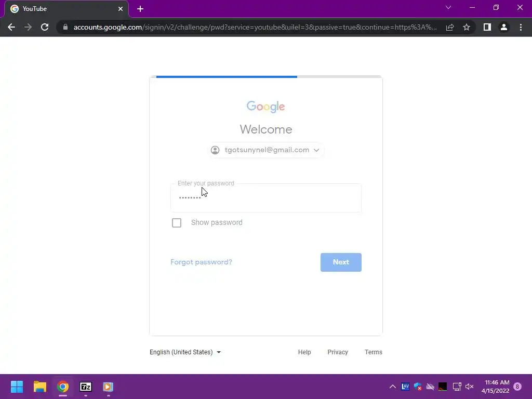This screenshot has width=532, height=399.
Task: View site info via the padlock icon
Action: point(65,27)
